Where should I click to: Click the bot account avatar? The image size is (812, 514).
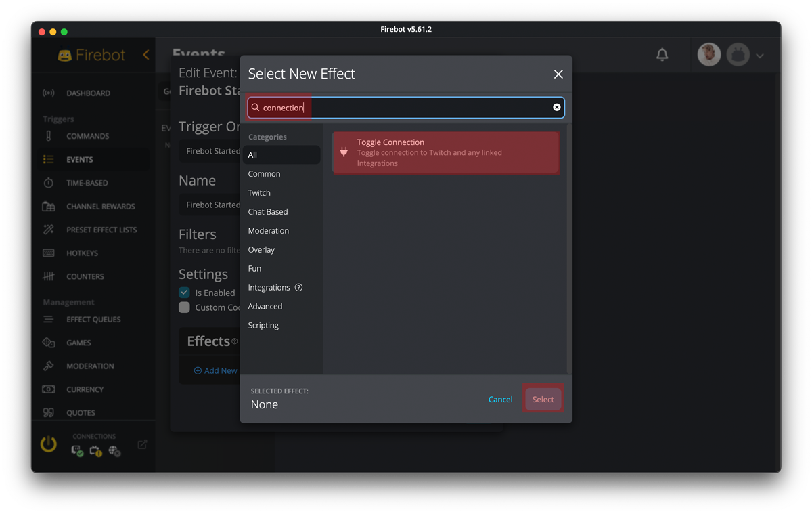click(738, 55)
